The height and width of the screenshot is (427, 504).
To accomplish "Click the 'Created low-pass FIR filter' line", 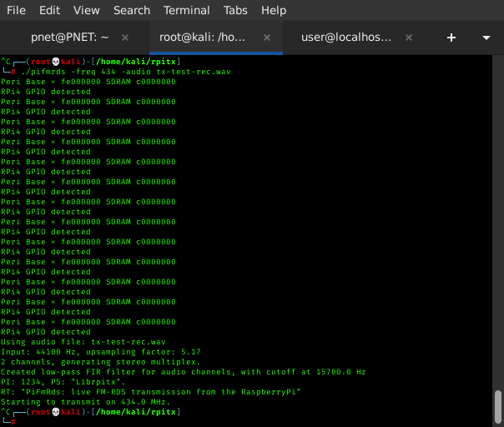I will tap(184, 372).
